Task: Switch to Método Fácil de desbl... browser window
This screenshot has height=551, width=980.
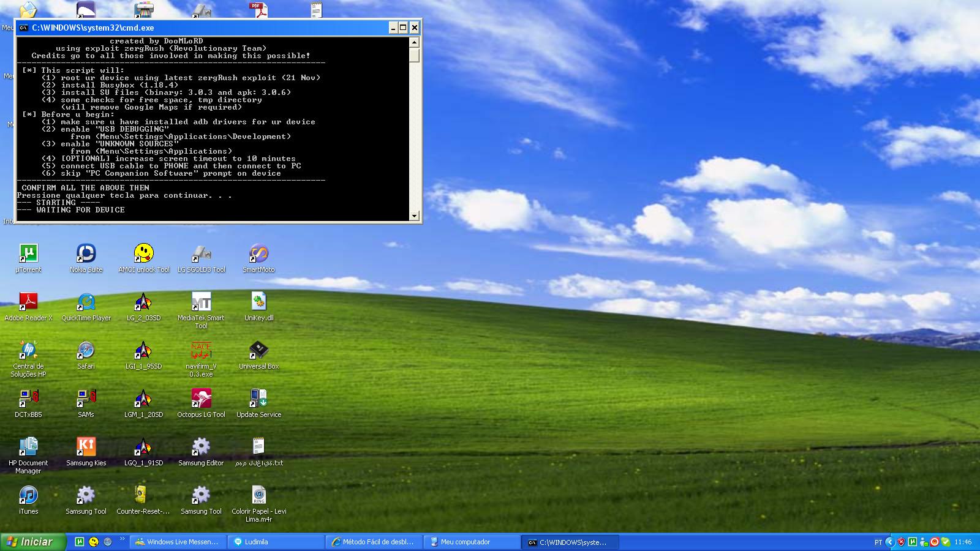Action: [374, 542]
